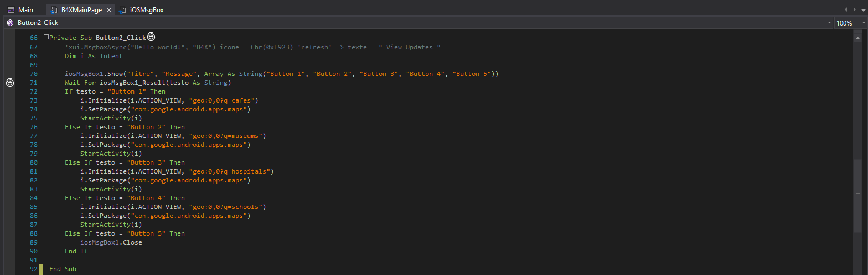This screenshot has width=868, height=275.
Task: Click the purple sub icon beside Button2_Click
Action: point(10,23)
